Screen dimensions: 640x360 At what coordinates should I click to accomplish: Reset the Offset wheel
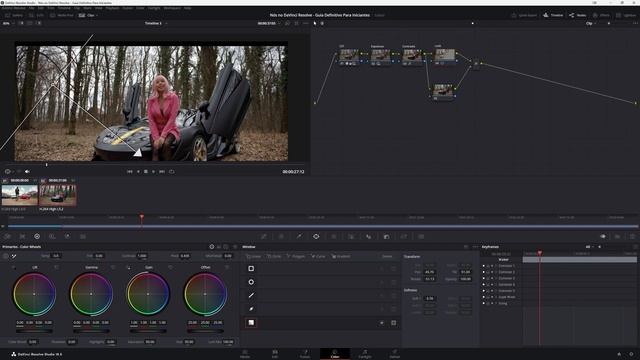227,267
